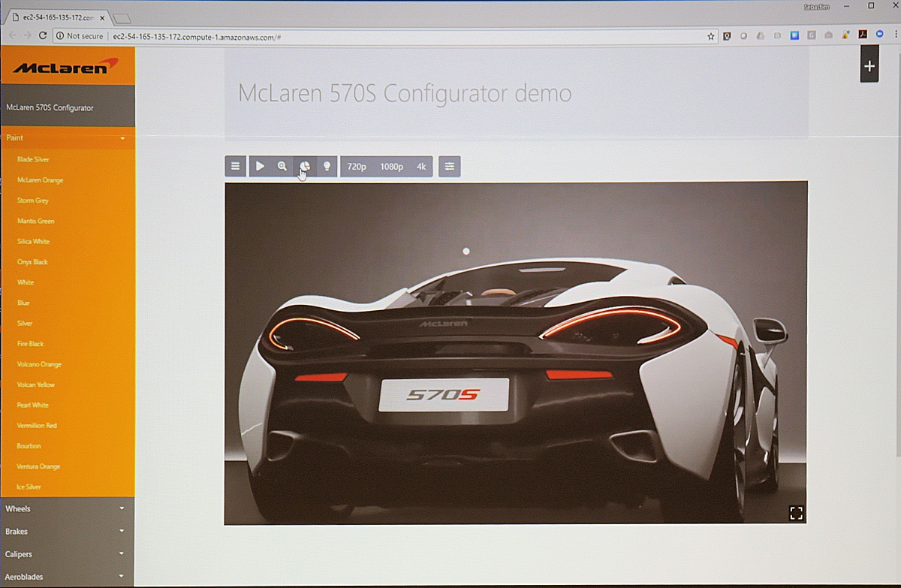Image resolution: width=901 pixels, height=588 pixels.
Task: Expand the Wheels section
Action: (68, 509)
